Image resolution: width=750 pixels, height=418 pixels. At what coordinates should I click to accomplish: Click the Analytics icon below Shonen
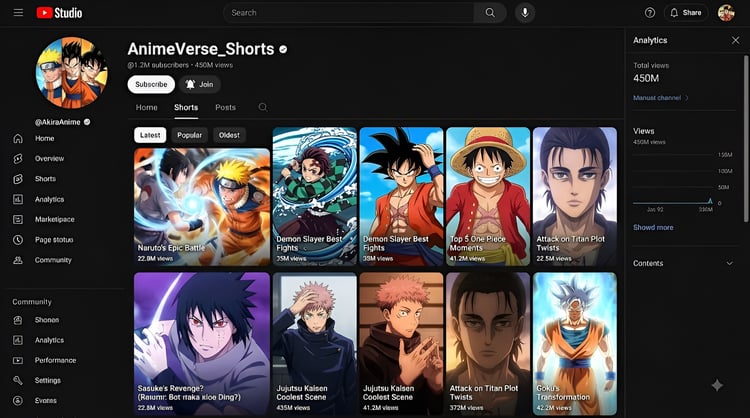(18, 340)
